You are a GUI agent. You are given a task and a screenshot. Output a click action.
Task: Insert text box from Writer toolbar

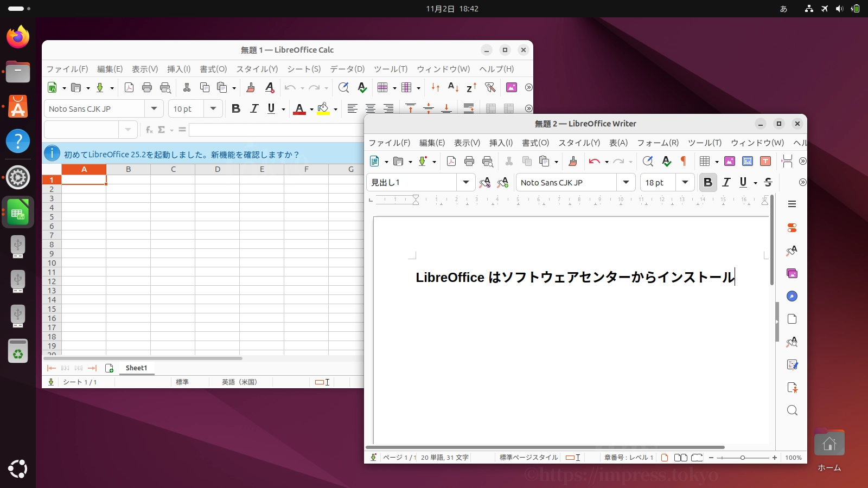click(x=765, y=161)
